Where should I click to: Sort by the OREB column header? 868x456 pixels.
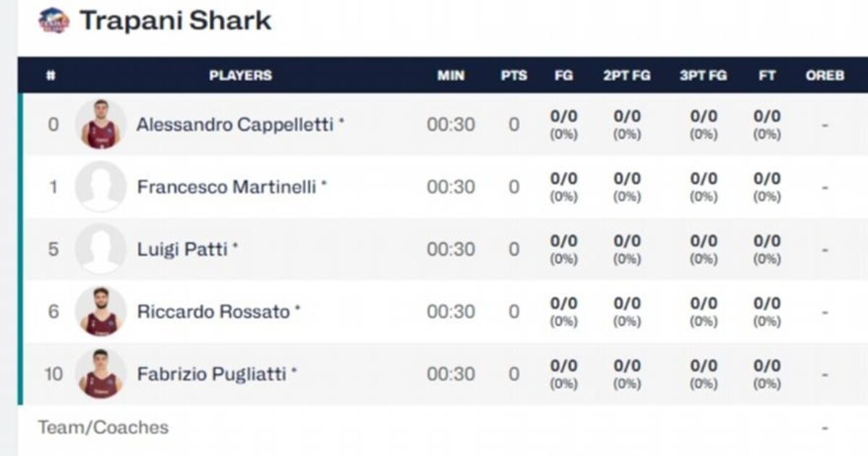[825, 75]
